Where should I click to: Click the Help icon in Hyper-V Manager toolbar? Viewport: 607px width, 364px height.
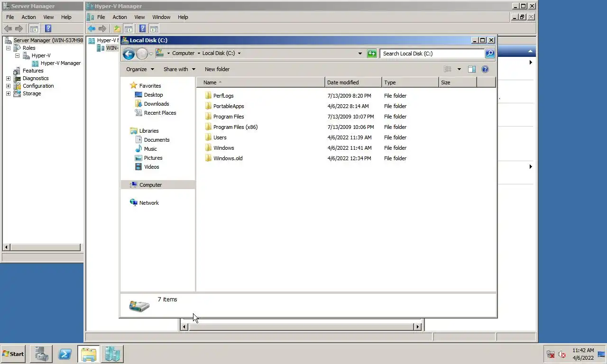[143, 29]
